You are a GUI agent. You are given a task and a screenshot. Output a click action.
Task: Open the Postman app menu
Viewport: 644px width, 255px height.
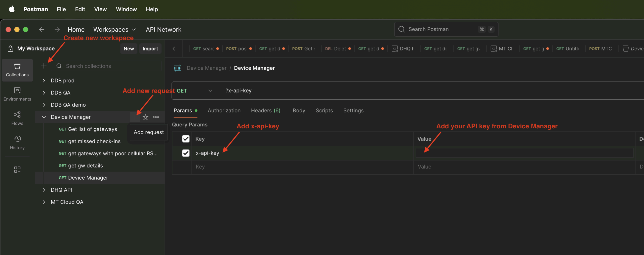click(36, 9)
